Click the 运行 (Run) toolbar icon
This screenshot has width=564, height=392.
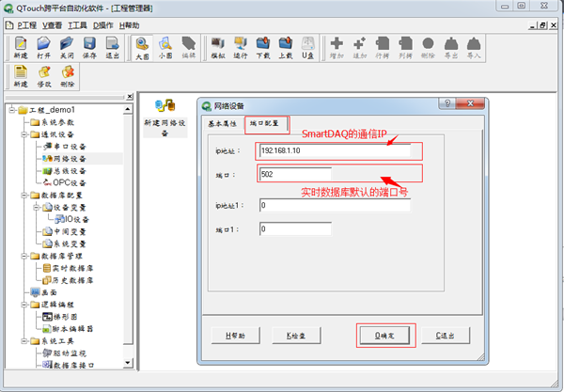(x=240, y=47)
